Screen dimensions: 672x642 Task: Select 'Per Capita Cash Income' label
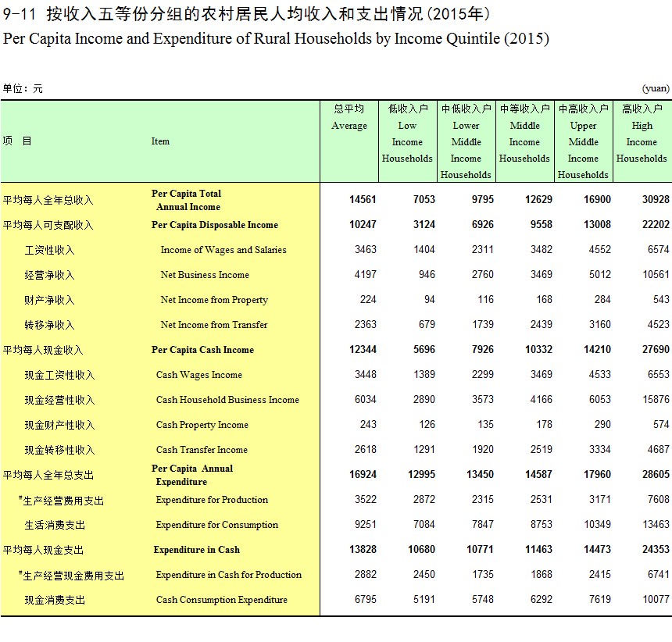click(x=202, y=350)
